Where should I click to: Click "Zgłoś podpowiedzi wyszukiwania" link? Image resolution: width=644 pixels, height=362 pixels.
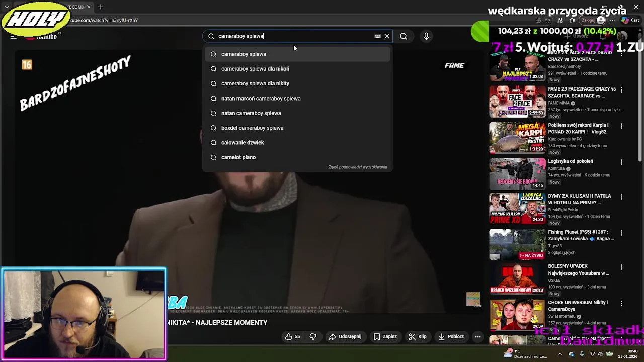coord(358,167)
